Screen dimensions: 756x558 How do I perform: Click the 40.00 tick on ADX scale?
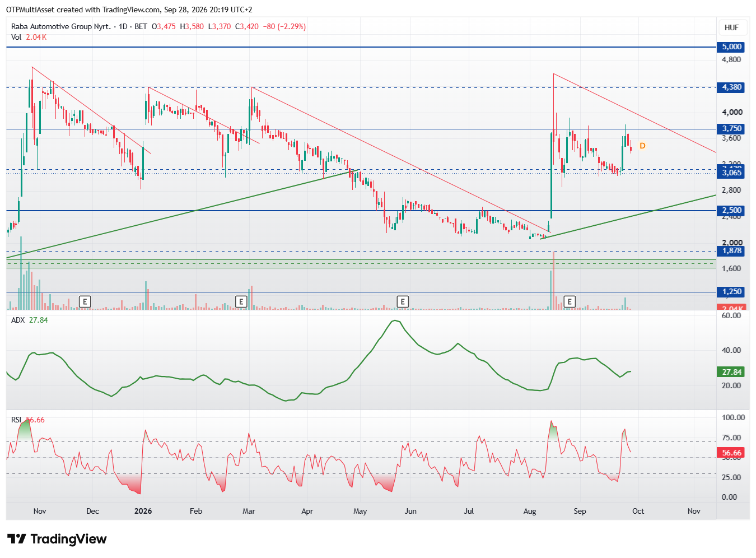[x=731, y=350]
